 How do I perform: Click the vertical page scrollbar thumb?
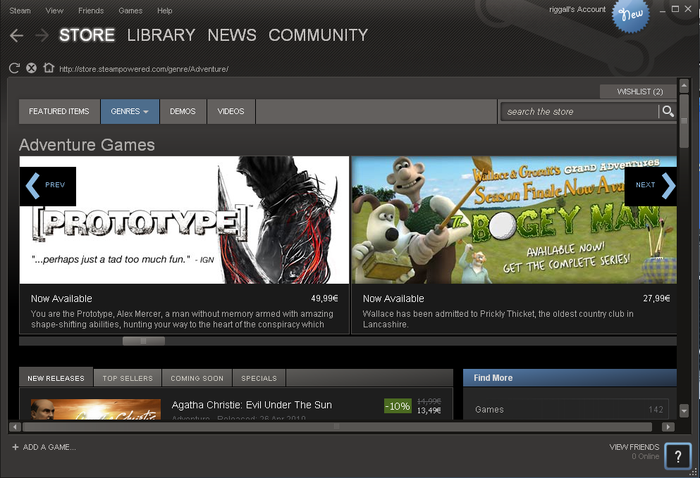tap(683, 121)
